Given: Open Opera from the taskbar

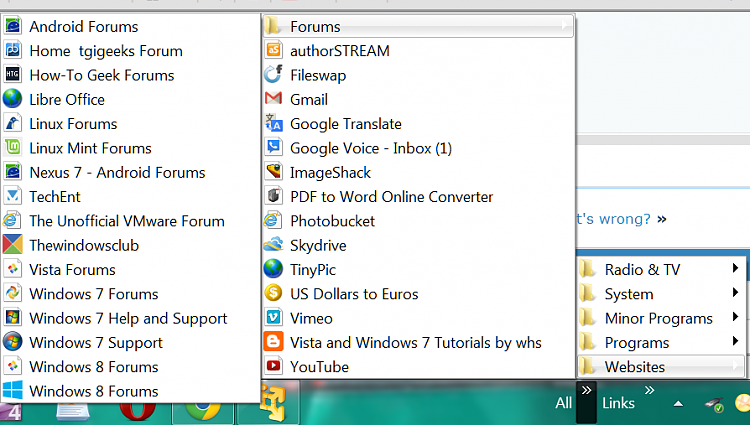Looking at the screenshot, I should tap(138, 412).
